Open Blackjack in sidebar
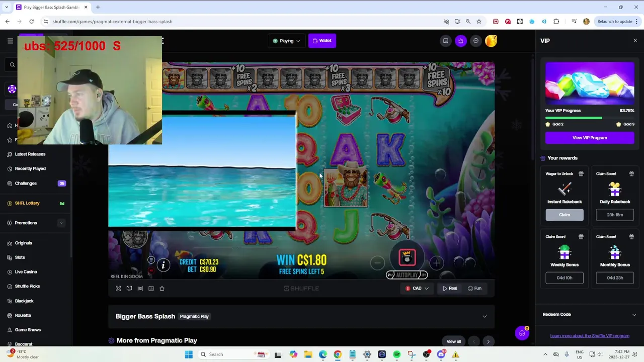This screenshot has width=644, height=362. coord(24,301)
